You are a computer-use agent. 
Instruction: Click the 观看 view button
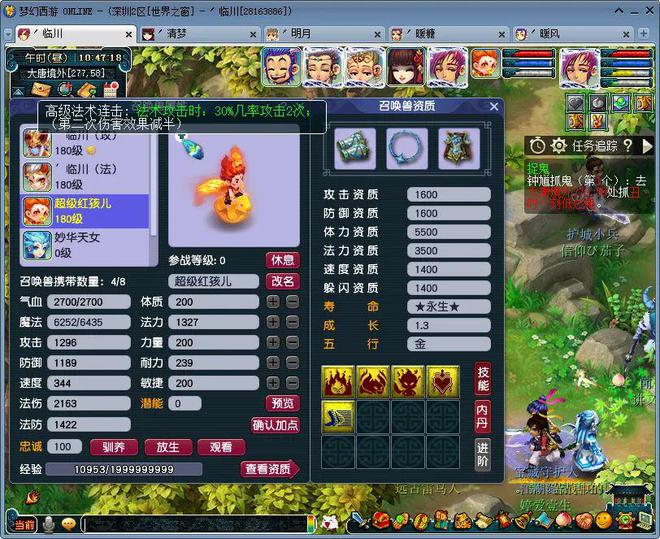tap(221, 447)
